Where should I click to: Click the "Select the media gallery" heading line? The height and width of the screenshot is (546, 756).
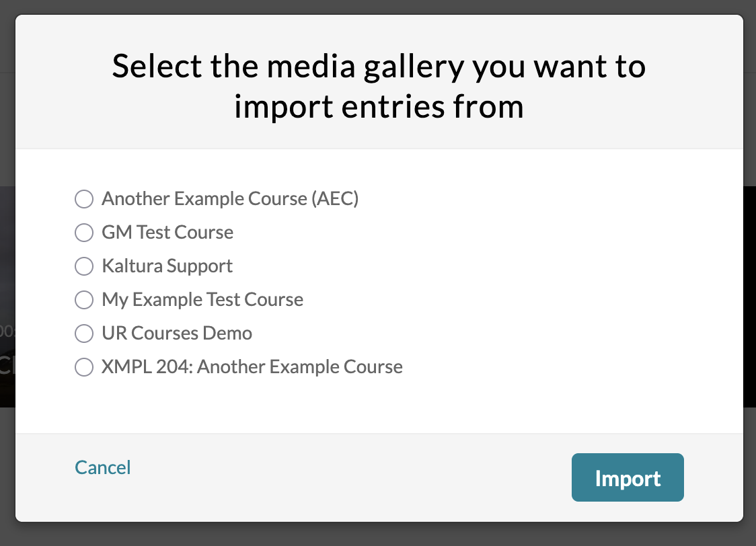coord(379,67)
